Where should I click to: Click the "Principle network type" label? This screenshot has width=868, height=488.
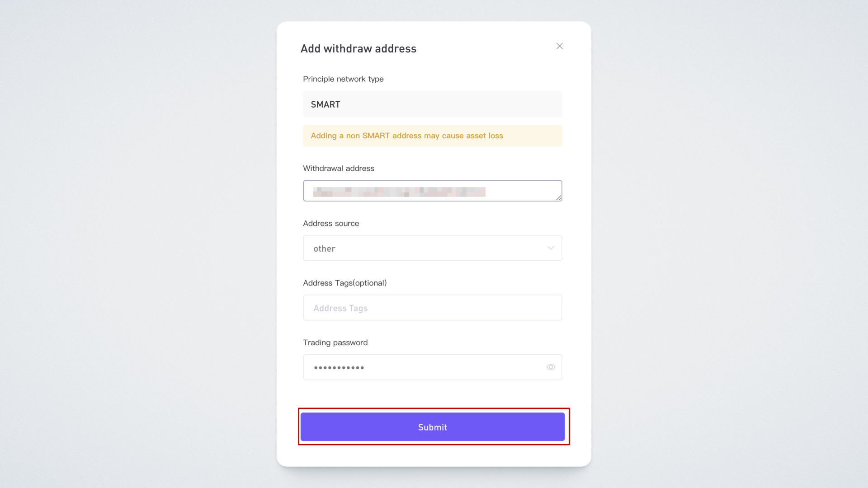(x=343, y=79)
